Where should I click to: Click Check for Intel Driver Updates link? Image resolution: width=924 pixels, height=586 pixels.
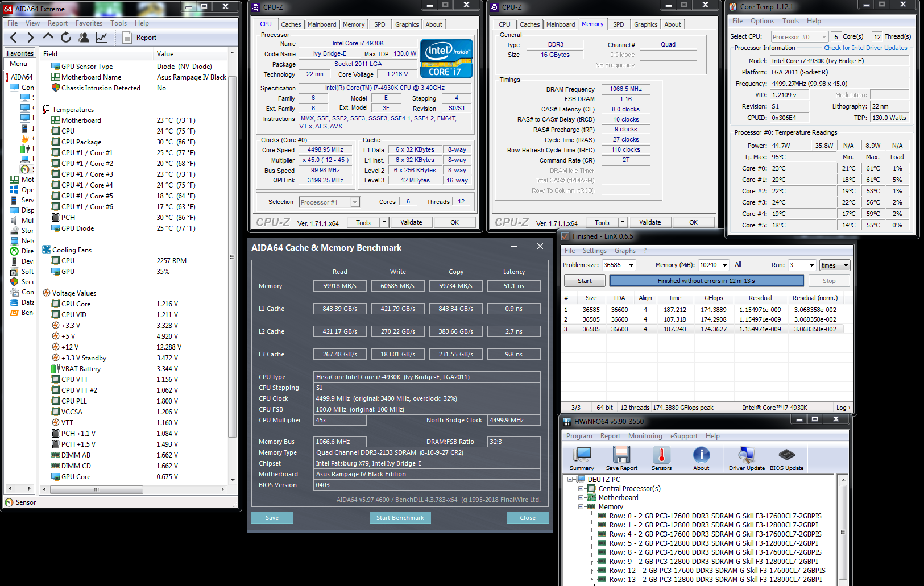pyautogui.click(x=865, y=48)
